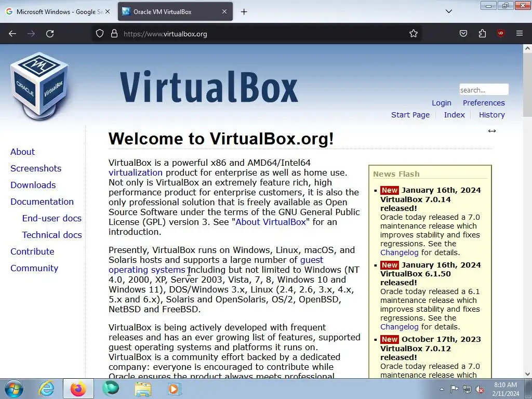The width and height of the screenshot is (532, 399).
Task: Open the media player taskbar icon
Action: pyautogui.click(x=175, y=389)
